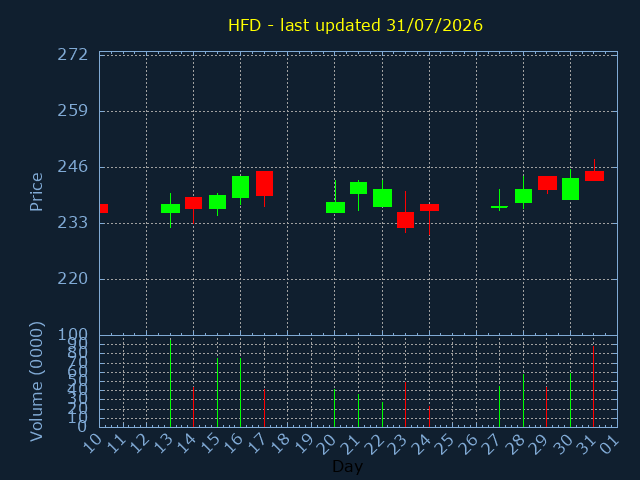The width and height of the screenshot is (640, 480).
Task: Click the Volume (0000) axis title
Action: click(x=36, y=382)
